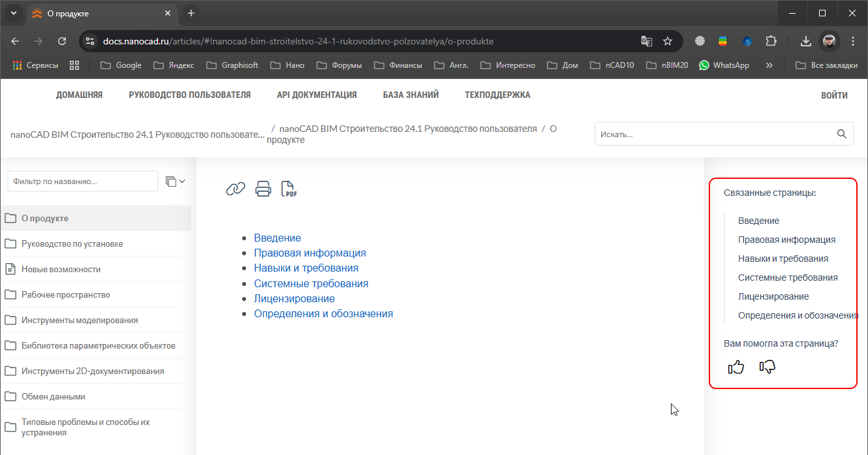Click the browser Back arrow
The height and width of the screenshot is (455, 868).
pos(16,41)
